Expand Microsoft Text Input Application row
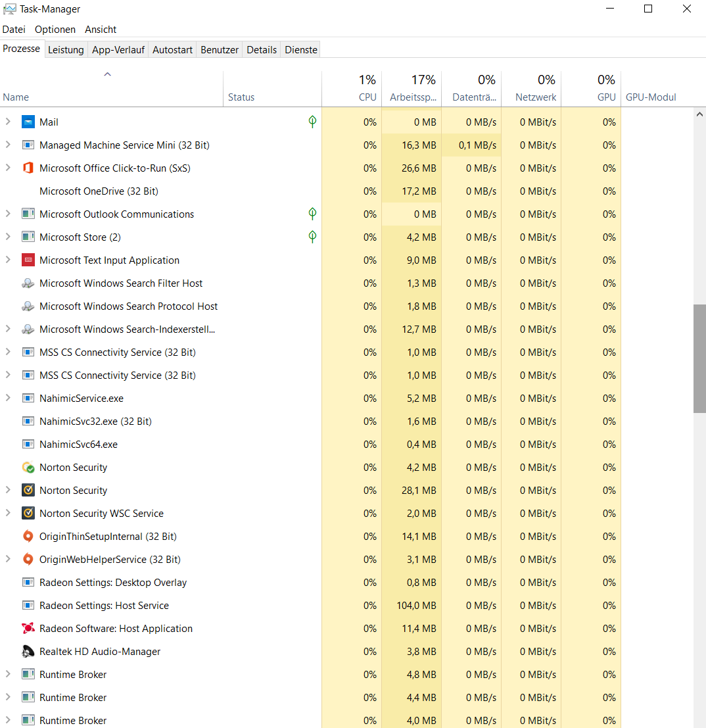706x728 pixels. pos(8,260)
